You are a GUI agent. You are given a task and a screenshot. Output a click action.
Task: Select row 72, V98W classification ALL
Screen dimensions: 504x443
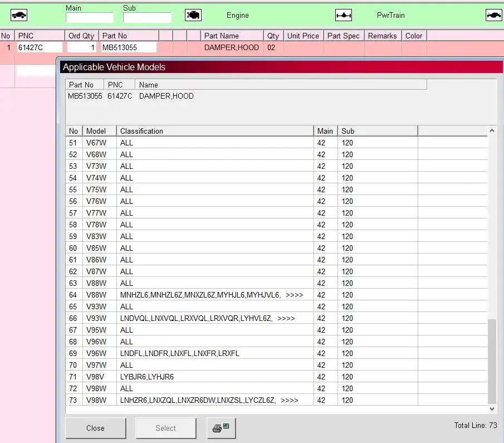click(x=276, y=388)
